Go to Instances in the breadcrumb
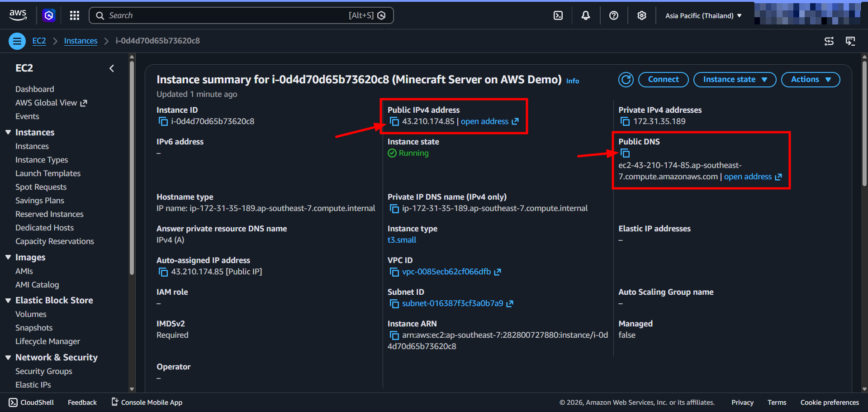 (x=81, y=41)
